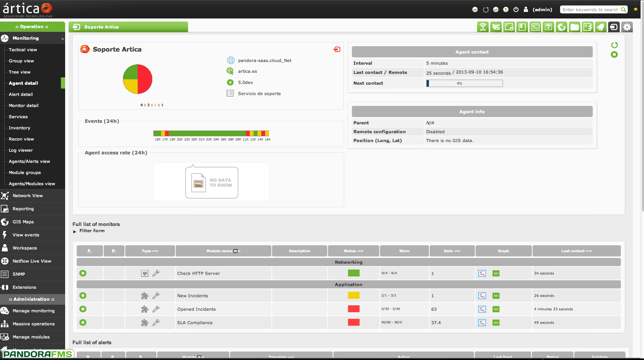Image resolution: width=644 pixels, height=360 pixels.
Task: Open Group view in sidebar
Action: point(21,61)
